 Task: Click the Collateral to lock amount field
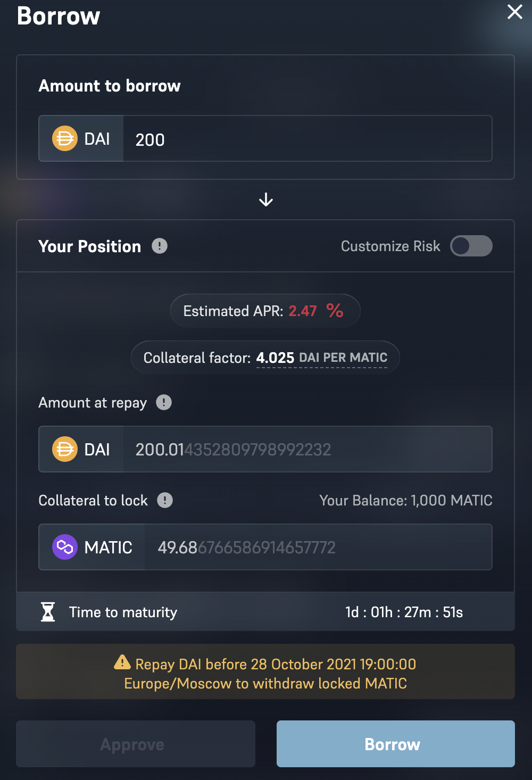pyautogui.click(x=318, y=547)
